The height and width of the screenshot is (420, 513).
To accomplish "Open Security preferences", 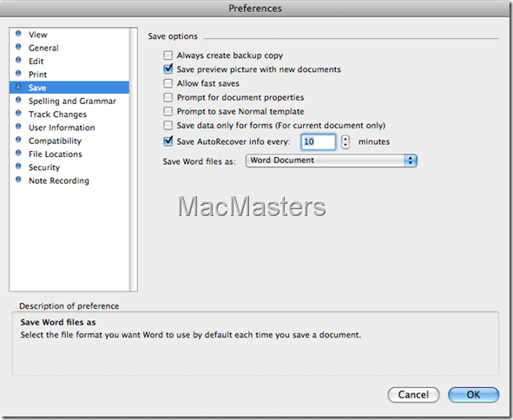I will [x=44, y=167].
